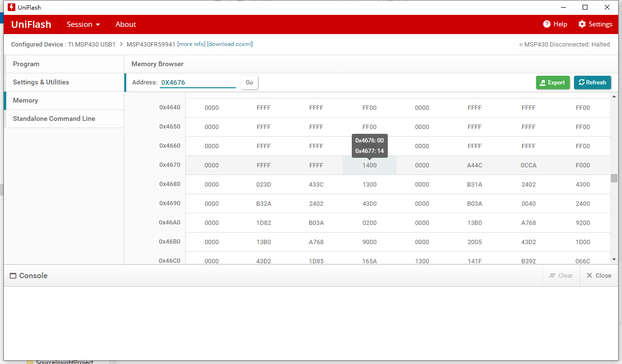
Task: Open the About page
Action: click(126, 24)
